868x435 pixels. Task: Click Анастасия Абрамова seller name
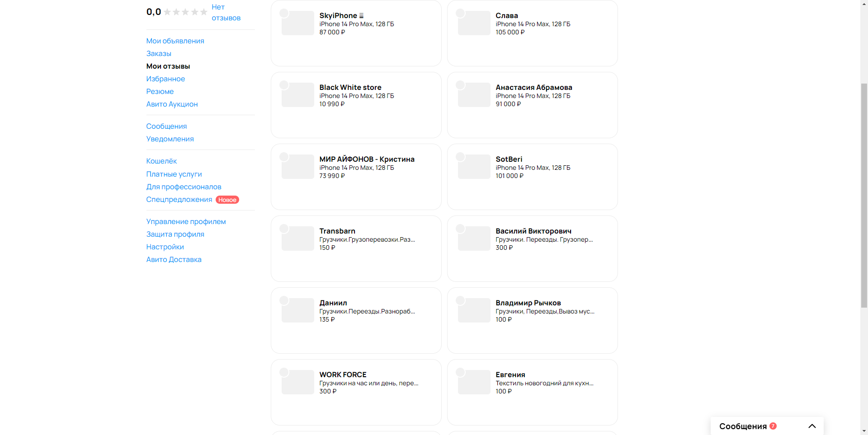click(x=534, y=87)
